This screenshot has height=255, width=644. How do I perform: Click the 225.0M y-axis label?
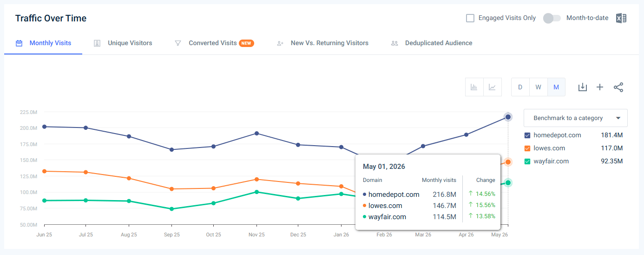click(x=29, y=112)
